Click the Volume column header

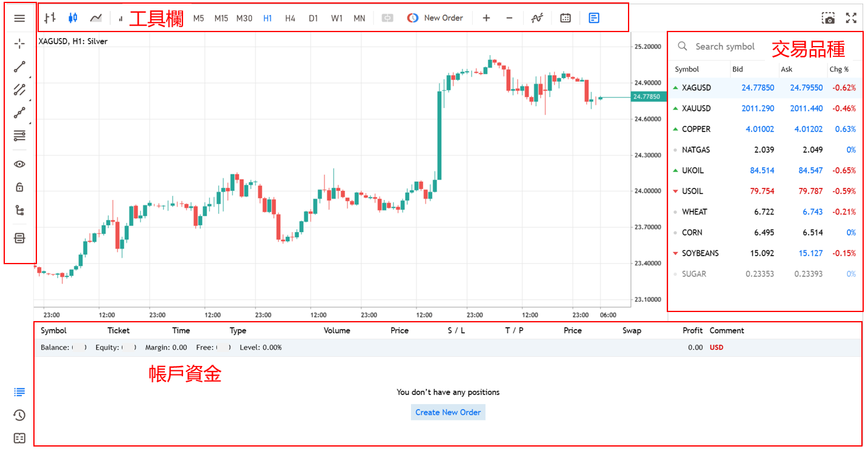[x=337, y=330]
